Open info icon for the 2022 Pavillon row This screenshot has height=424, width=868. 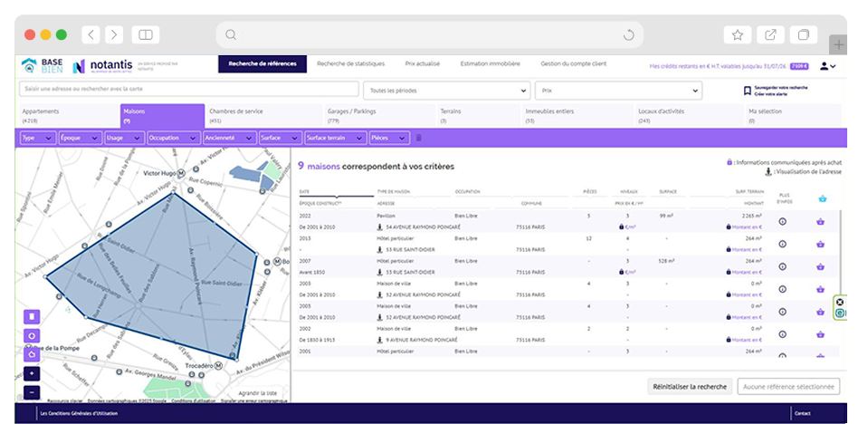click(782, 221)
